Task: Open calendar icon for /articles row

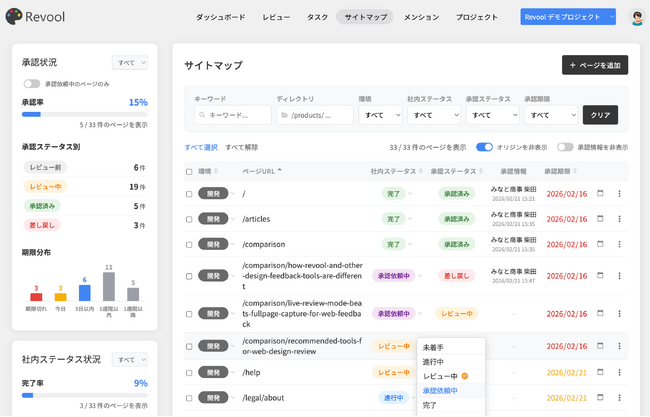Action: (x=600, y=218)
